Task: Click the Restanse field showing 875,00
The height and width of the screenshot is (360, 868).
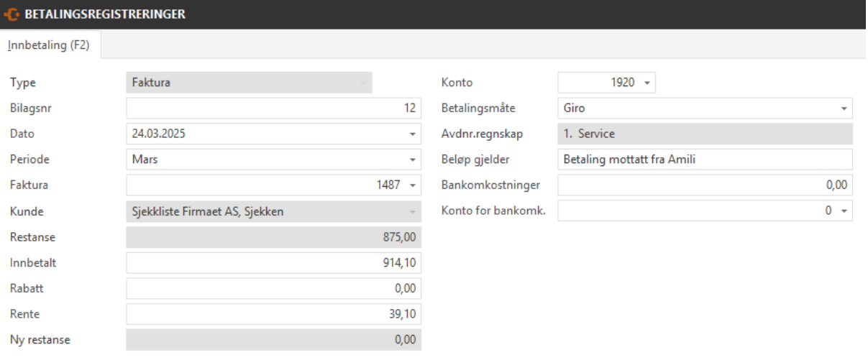Action: [x=273, y=237]
